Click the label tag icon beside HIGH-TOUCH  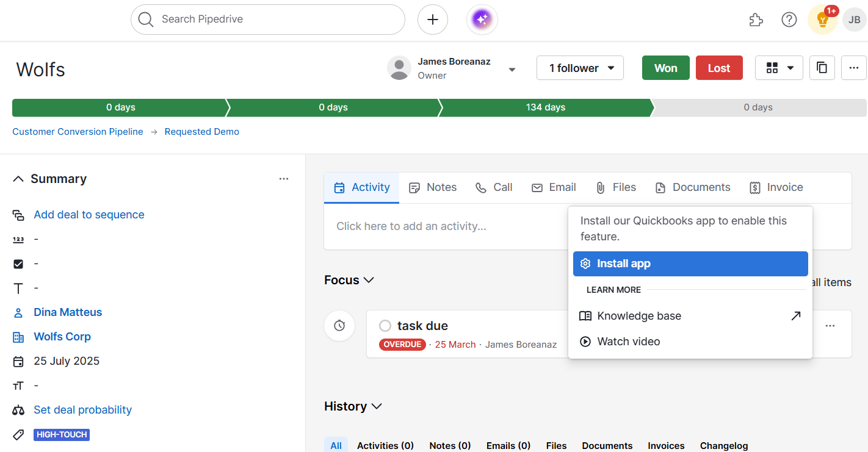(x=18, y=435)
